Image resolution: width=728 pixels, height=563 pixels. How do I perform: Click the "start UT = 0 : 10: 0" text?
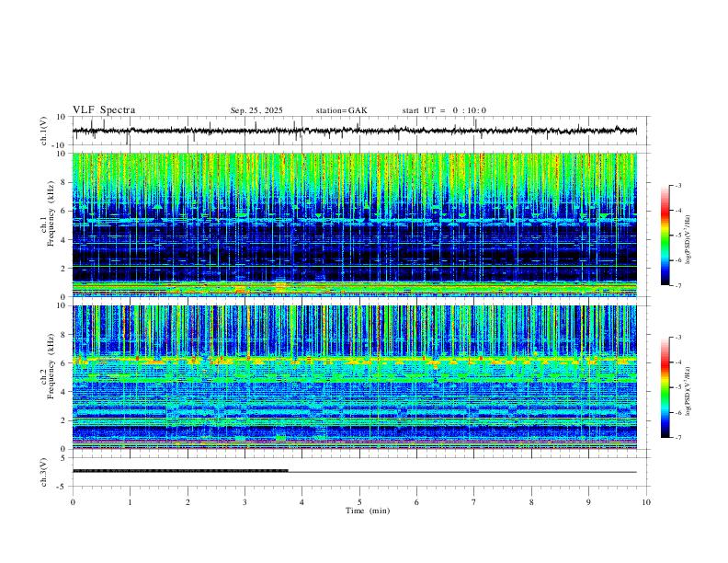(x=444, y=110)
